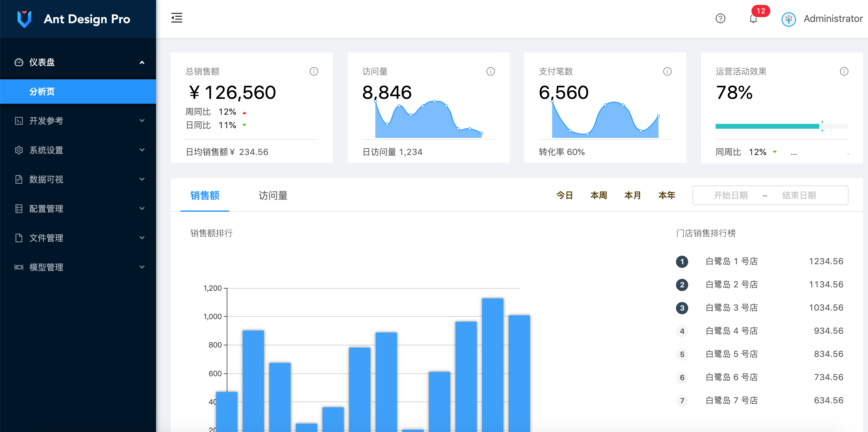The height and width of the screenshot is (432, 868).
Task: Expand 系统设置 submenu chevron
Action: coord(142,150)
